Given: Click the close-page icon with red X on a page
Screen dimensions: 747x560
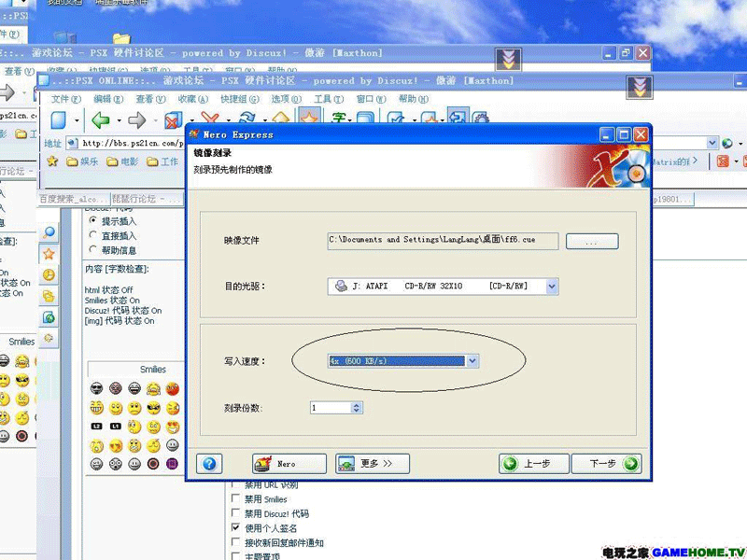Looking at the screenshot, I should [174, 120].
